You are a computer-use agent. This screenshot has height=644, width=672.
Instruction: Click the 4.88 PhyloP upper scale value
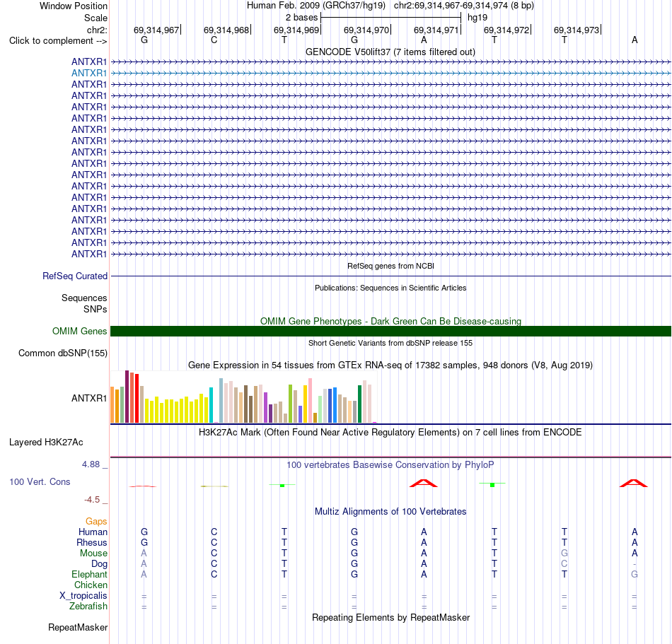[x=91, y=464]
